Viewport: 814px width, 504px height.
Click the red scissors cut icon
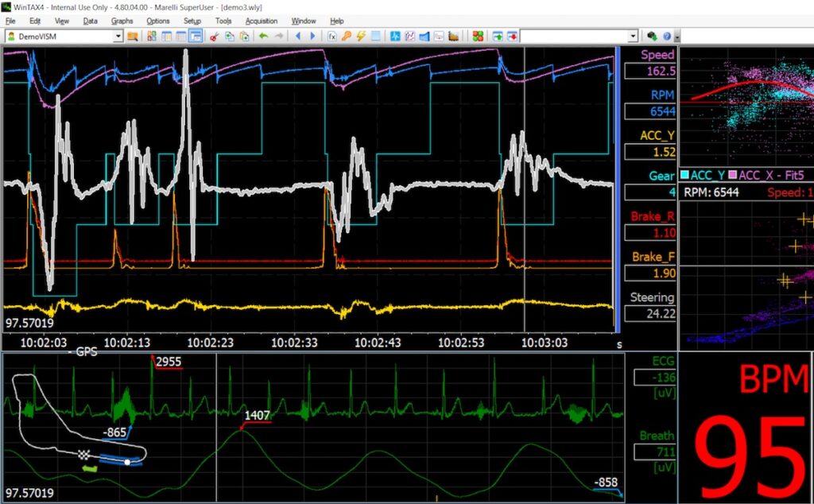pos(214,37)
